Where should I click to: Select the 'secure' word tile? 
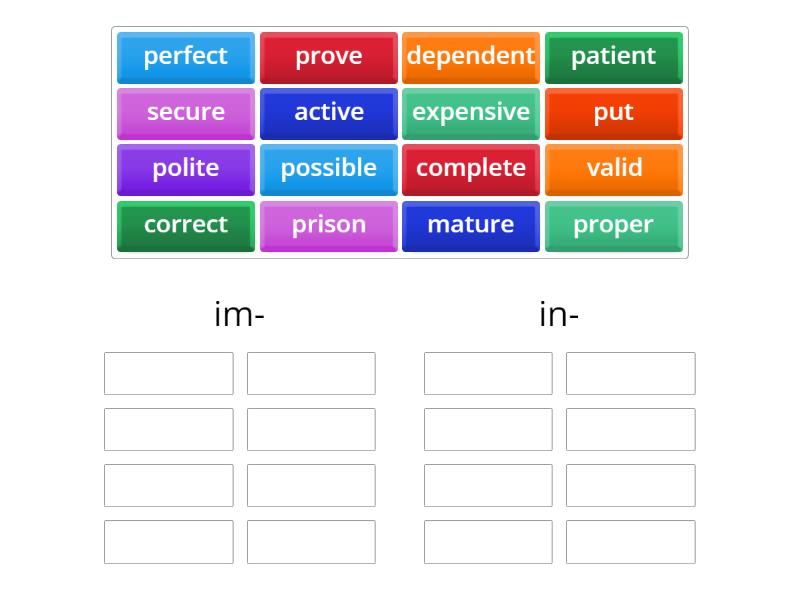185,113
